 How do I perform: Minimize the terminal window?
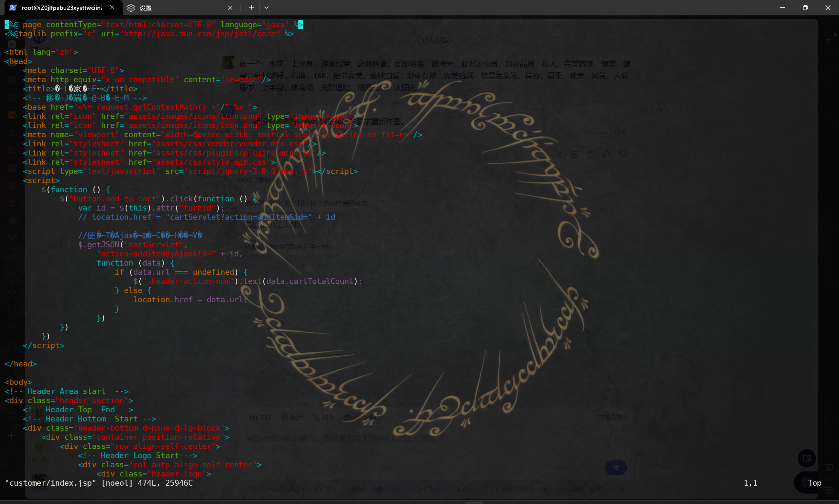(x=783, y=8)
